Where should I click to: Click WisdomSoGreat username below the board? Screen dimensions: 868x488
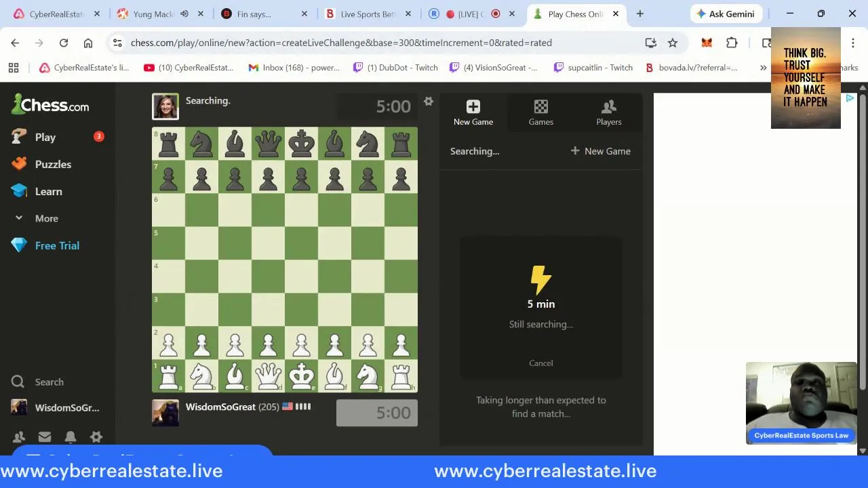click(x=221, y=407)
